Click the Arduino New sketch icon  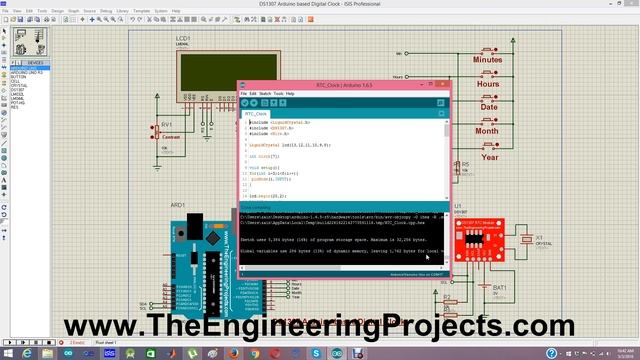point(264,103)
